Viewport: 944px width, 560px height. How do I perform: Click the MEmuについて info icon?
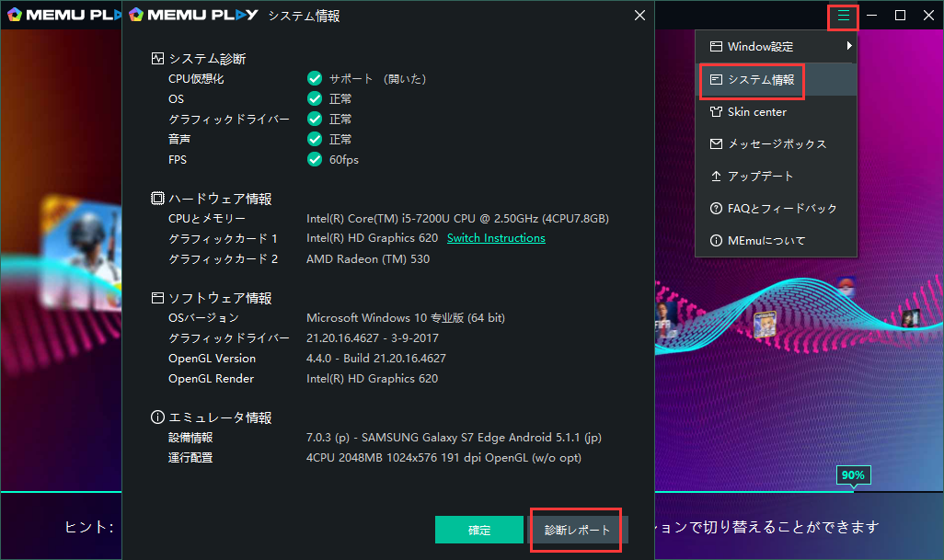point(715,241)
